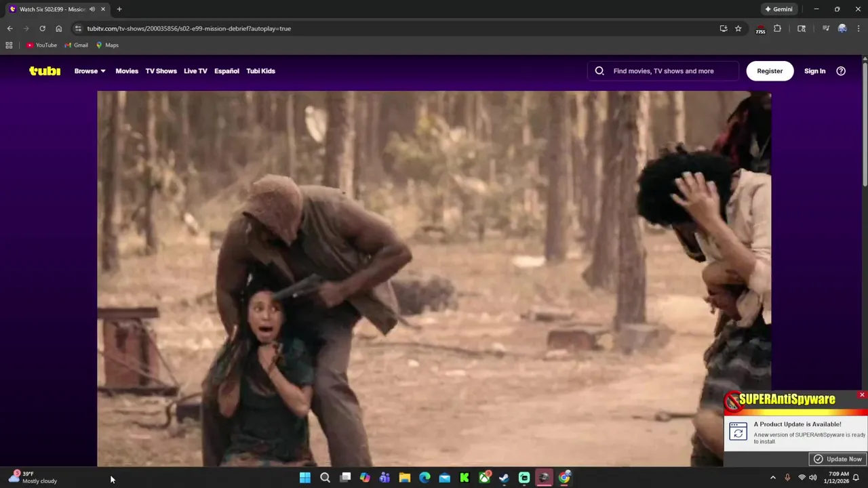Open Chrome profile avatar
Viewport: 868px width, 488px height.
[842, 28]
